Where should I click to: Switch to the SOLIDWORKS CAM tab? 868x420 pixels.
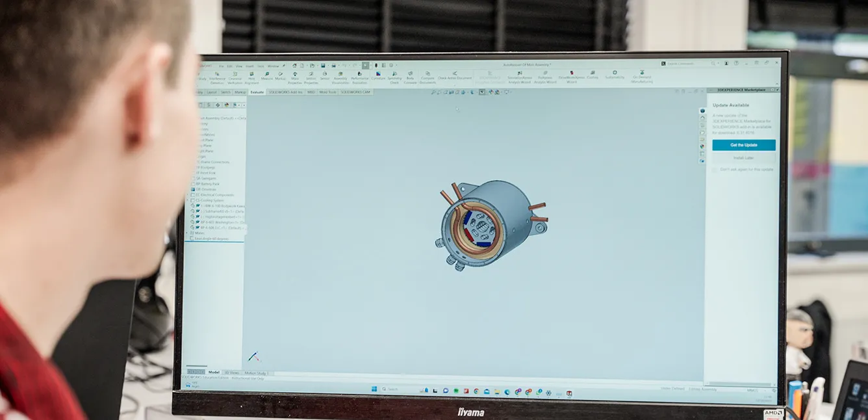coord(355,92)
